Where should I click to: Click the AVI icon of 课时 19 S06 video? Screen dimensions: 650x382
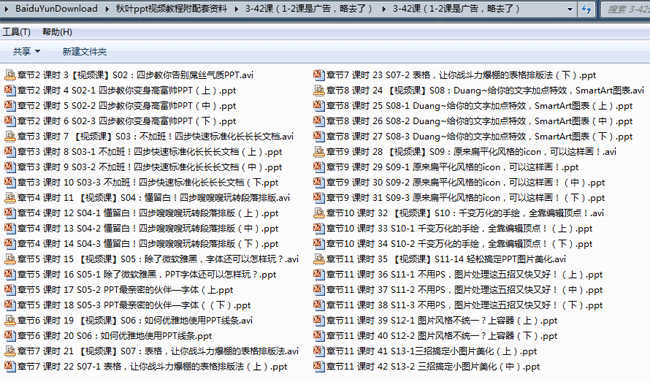point(10,320)
